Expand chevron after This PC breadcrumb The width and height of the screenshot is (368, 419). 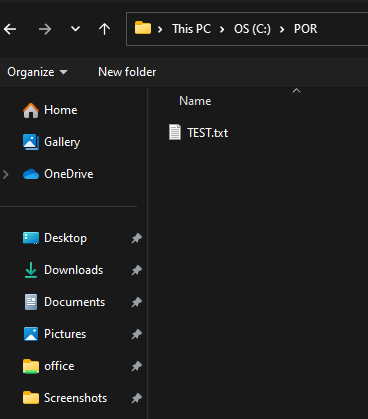(x=222, y=30)
